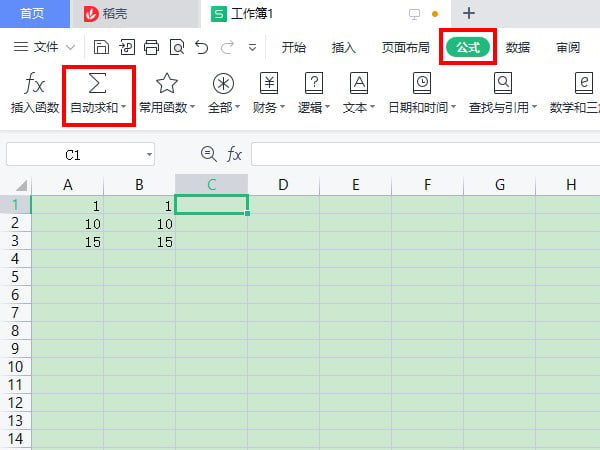
Task: Switch to the 插入 (Insert) tab
Action: (344, 47)
